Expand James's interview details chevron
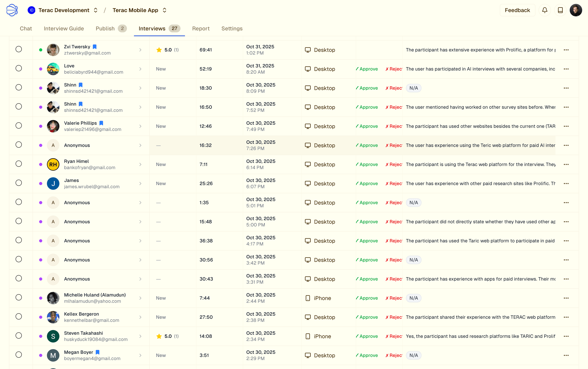The image size is (588, 369). click(x=140, y=184)
